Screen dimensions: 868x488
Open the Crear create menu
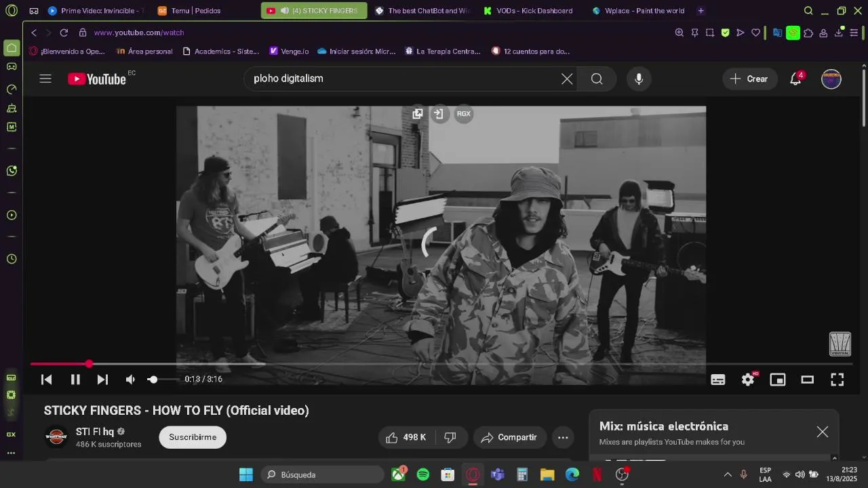(x=749, y=79)
